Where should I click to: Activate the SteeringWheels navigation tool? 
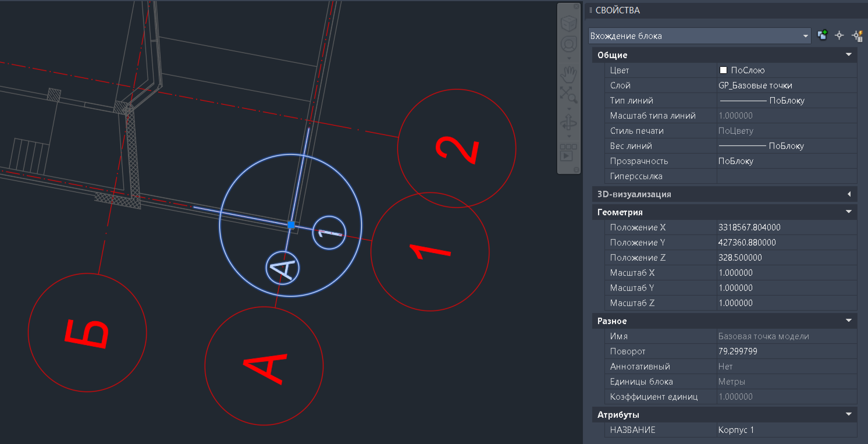click(x=568, y=45)
